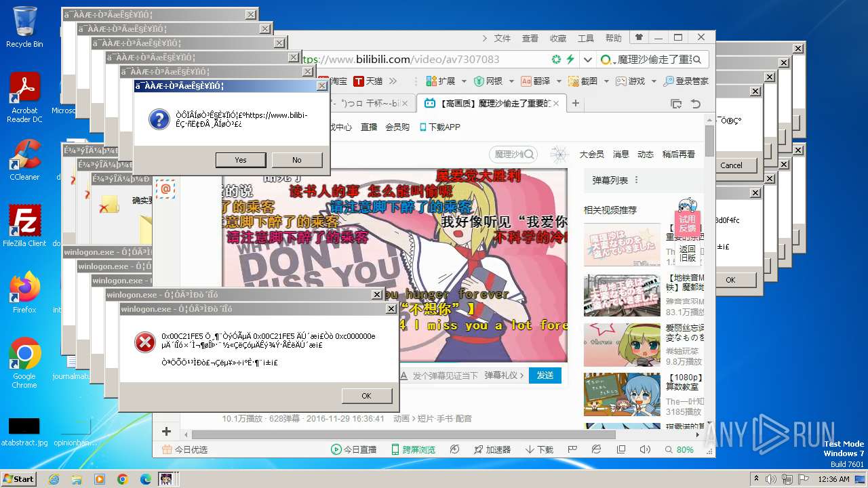Click the 游戏 games icon
Viewport: 868px width, 488px height.
pyautogui.click(x=620, y=81)
